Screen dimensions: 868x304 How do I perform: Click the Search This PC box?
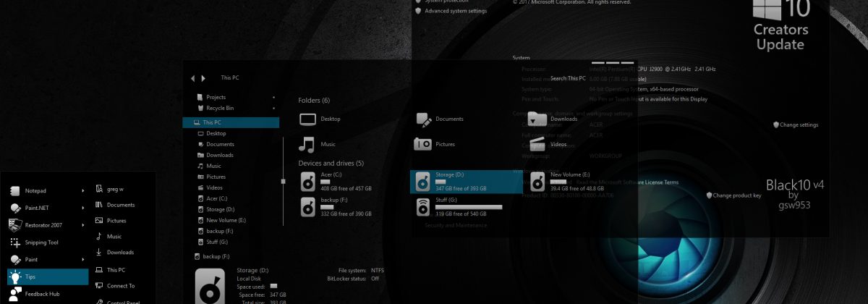point(568,78)
